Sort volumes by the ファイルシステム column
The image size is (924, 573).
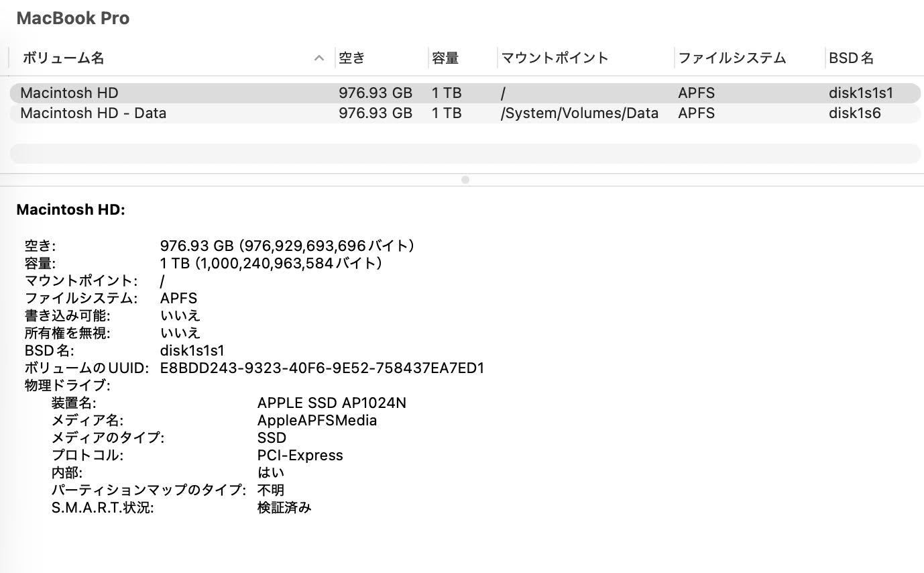click(x=733, y=58)
